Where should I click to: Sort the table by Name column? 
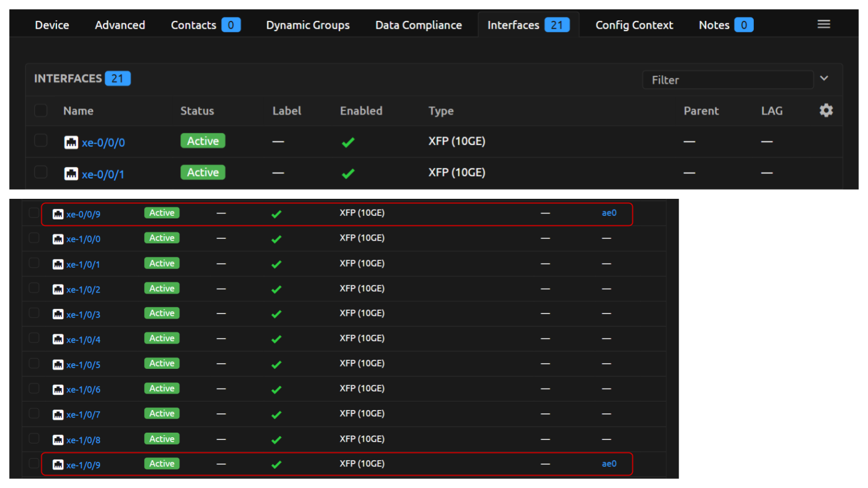point(78,111)
